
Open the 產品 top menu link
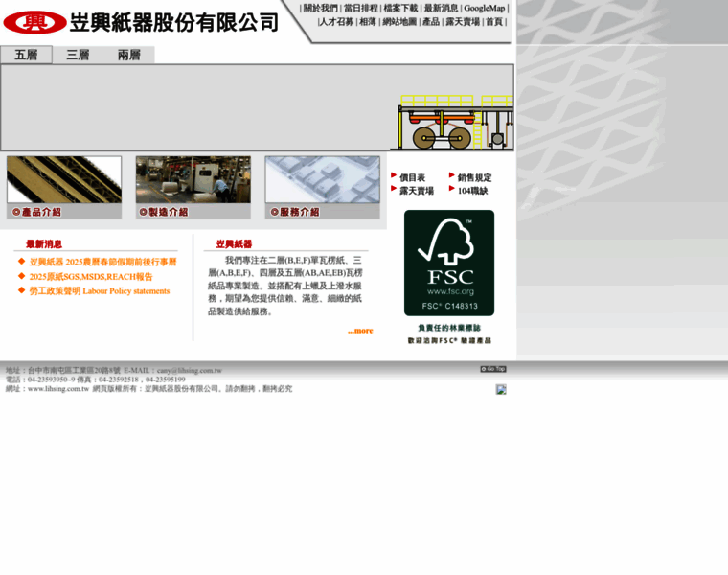coord(431,22)
